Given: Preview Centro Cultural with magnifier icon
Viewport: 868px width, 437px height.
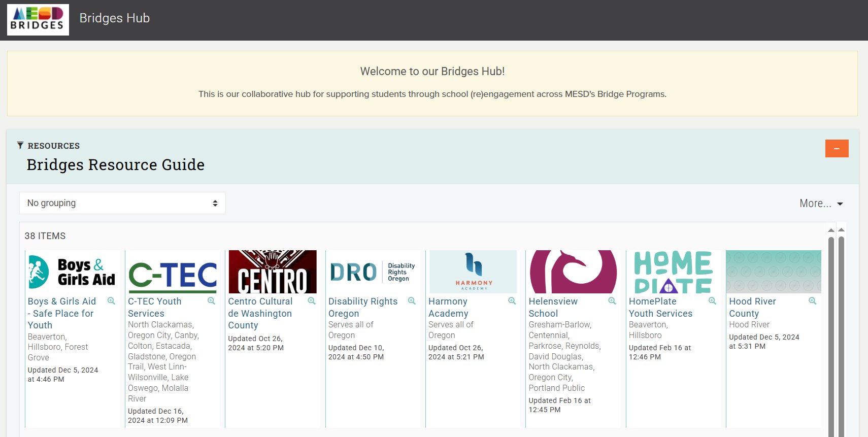Looking at the screenshot, I should tap(312, 301).
